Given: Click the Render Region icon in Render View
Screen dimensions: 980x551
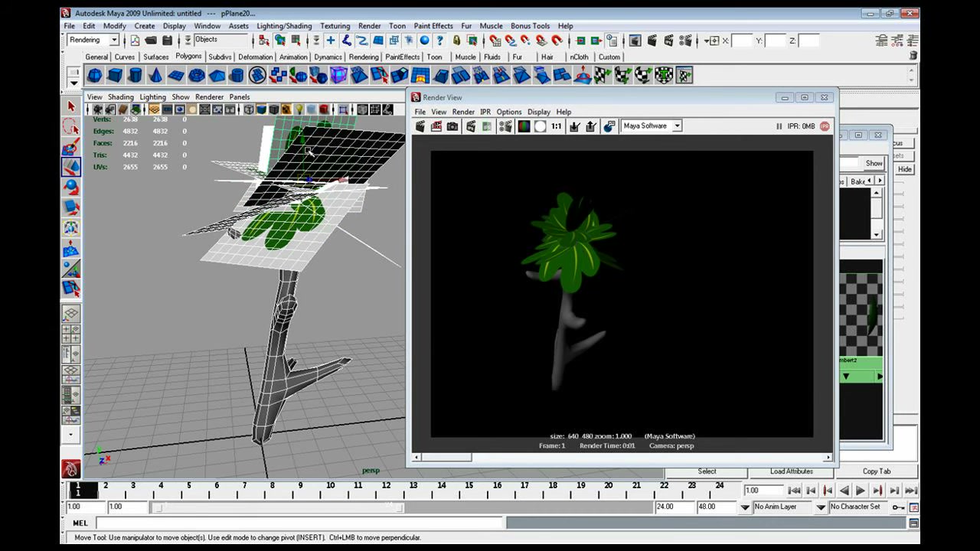Looking at the screenshot, I should click(436, 126).
